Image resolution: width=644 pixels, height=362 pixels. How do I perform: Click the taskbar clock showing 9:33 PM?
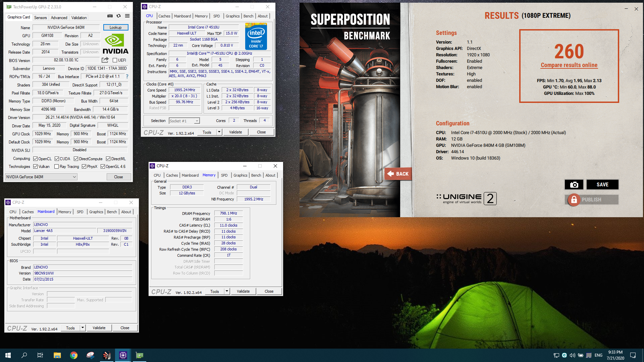[615, 355]
